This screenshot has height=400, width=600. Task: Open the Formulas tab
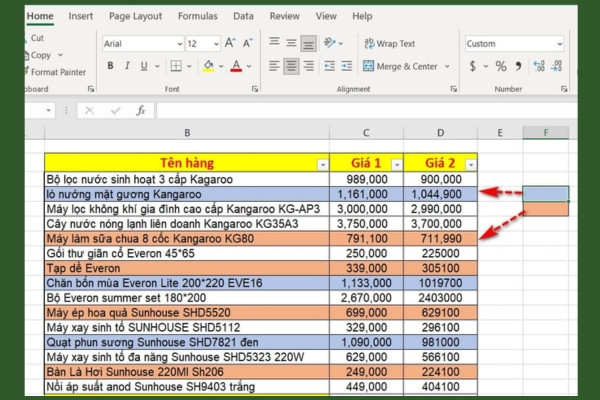[197, 16]
